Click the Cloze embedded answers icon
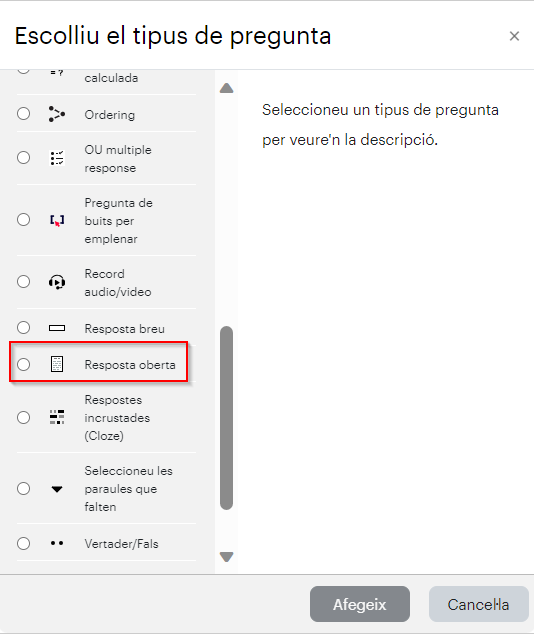Image resolution: width=534 pixels, height=634 pixels. point(57,417)
